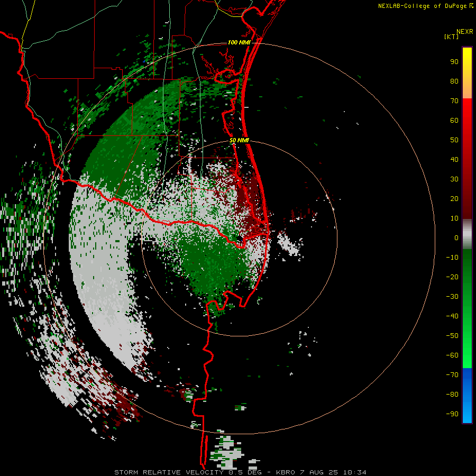Click the KBRO 7 AUG 25 10:34 timestamp

click(321, 472)
